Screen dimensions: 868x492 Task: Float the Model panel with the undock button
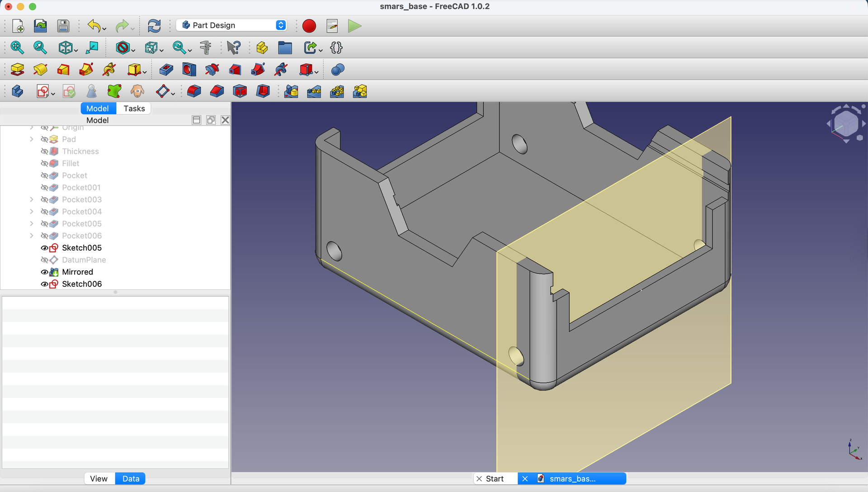211,120
